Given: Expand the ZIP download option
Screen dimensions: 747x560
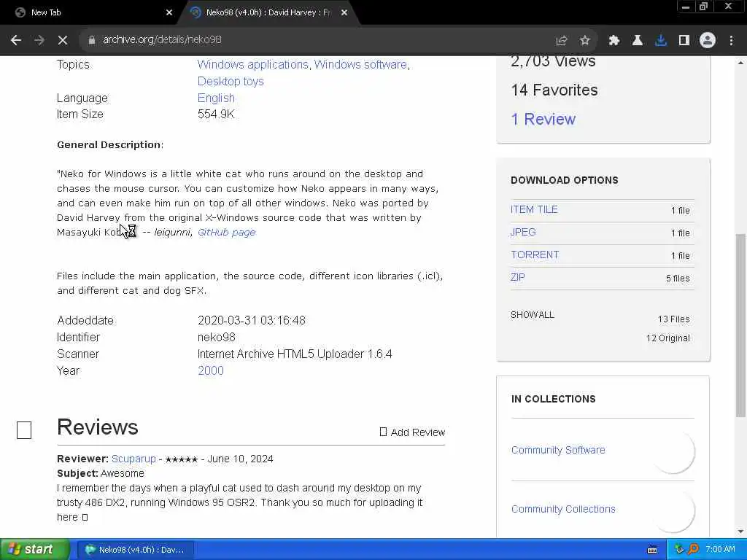Looking at the screenshot, I should 518,277.
